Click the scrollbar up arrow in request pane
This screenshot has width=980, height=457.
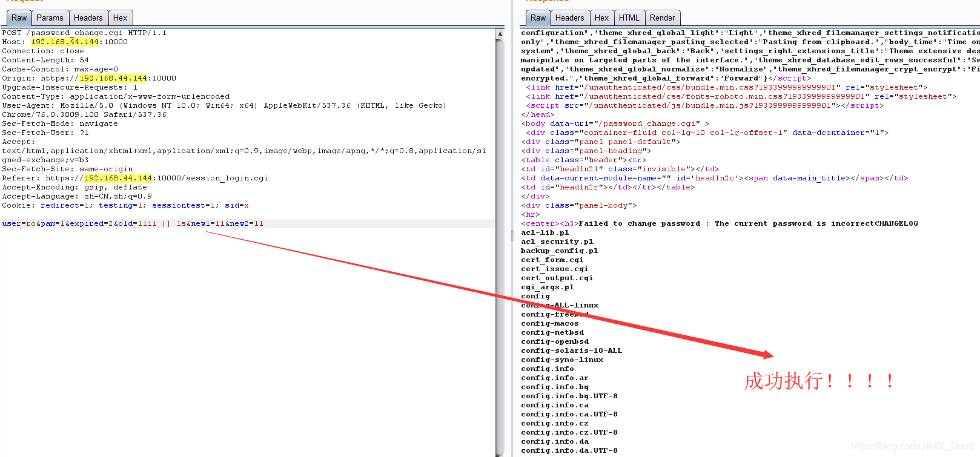point(500,33)
